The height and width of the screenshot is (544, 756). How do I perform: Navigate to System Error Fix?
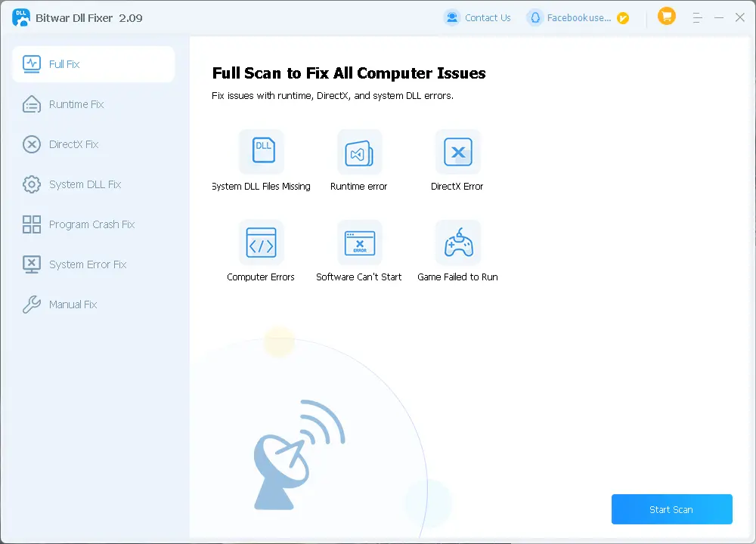pyautogui.click(x=87, y=264)
